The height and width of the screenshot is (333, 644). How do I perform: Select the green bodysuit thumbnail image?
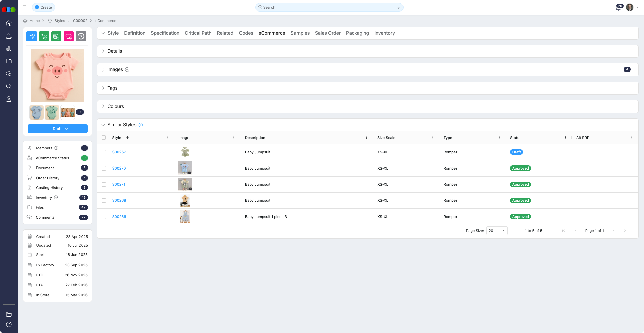pos(52,112)
